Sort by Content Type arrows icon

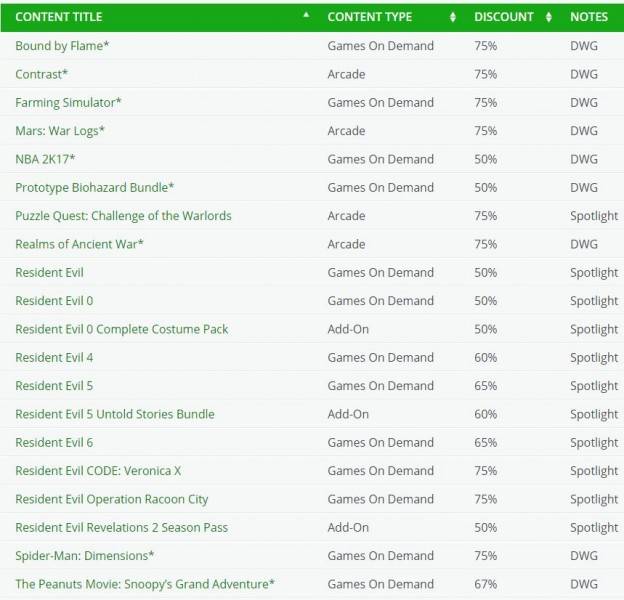tap(452, 17)
